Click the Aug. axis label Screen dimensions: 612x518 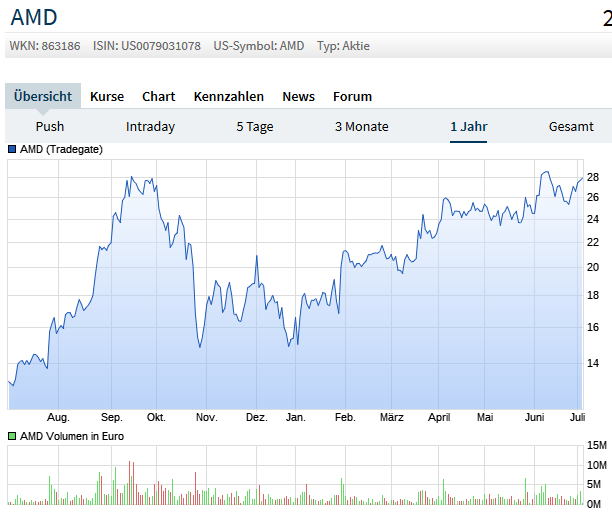(x=58, y=417)
